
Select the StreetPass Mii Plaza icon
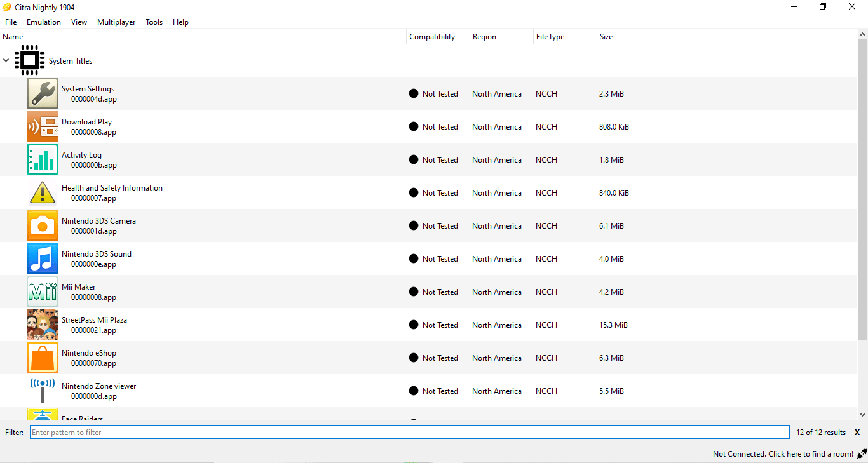click(x=43, y=325)
